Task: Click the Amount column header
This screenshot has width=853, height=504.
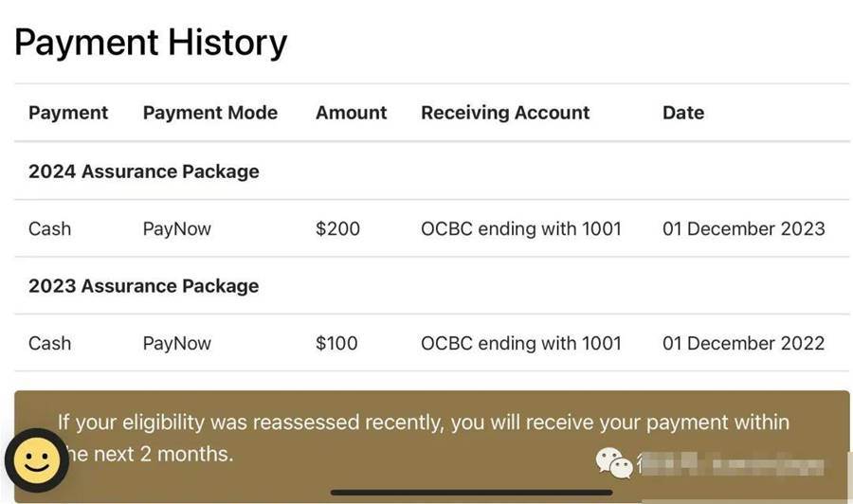Action: [x=352, y=113]
